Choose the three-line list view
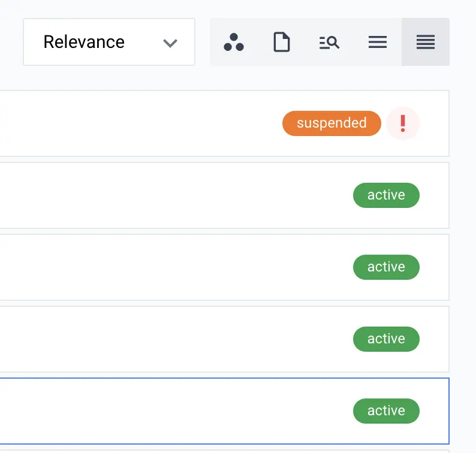476x453 pixels. [377, 42]
